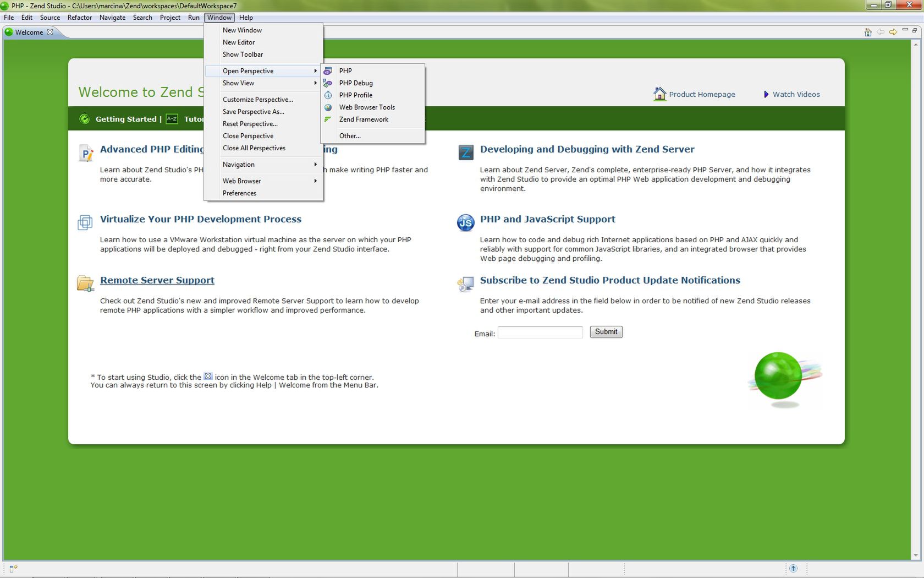
Task: Open the Refactor menu
Action: point(80,18)
